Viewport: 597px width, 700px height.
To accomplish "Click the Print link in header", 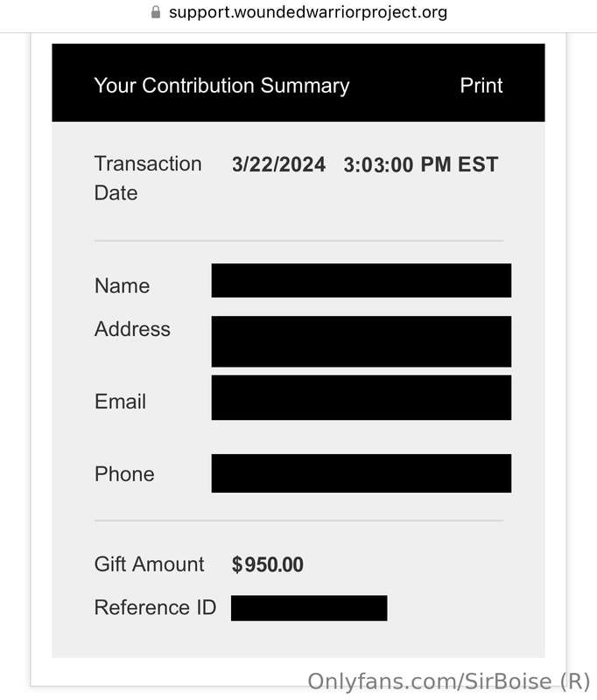I will tap(481, 85).
